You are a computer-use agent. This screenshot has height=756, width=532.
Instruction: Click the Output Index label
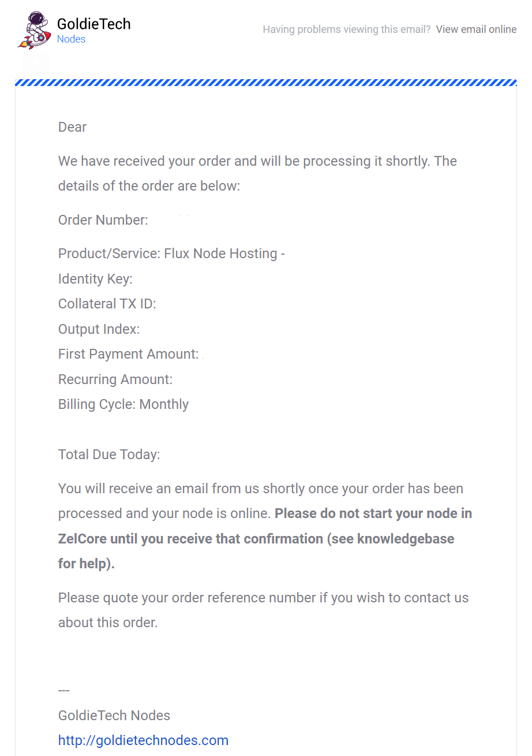[99, 329]
